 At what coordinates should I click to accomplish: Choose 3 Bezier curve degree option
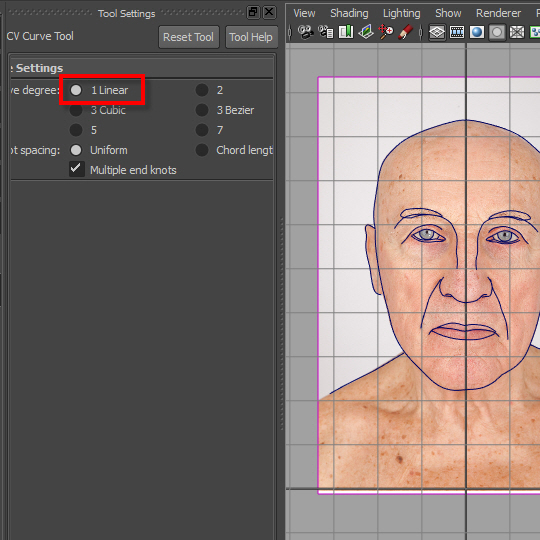(202, 110)
